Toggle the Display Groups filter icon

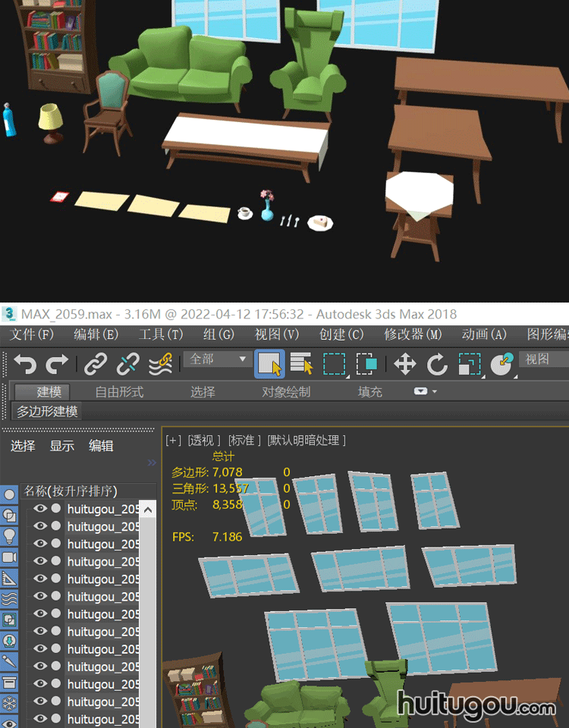(x=9, y=620)
